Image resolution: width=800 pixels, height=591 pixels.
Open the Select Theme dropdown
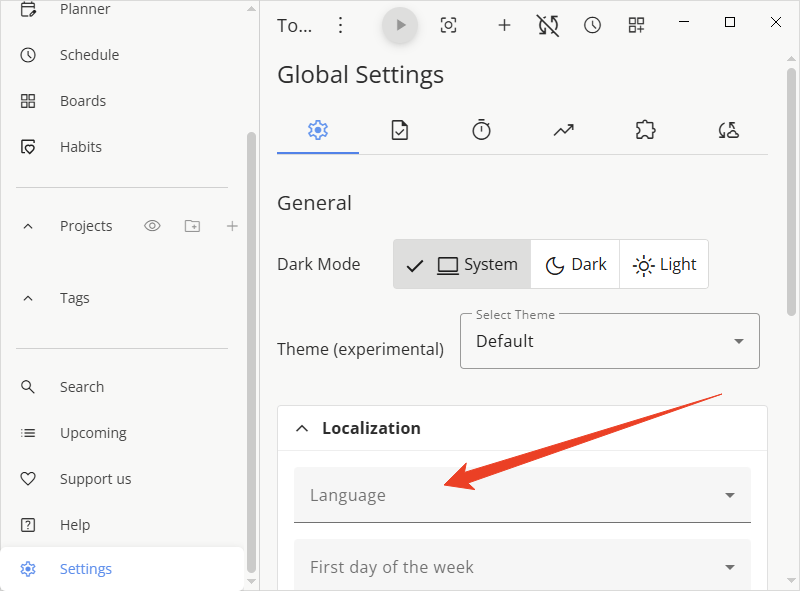tap(609, 341)
